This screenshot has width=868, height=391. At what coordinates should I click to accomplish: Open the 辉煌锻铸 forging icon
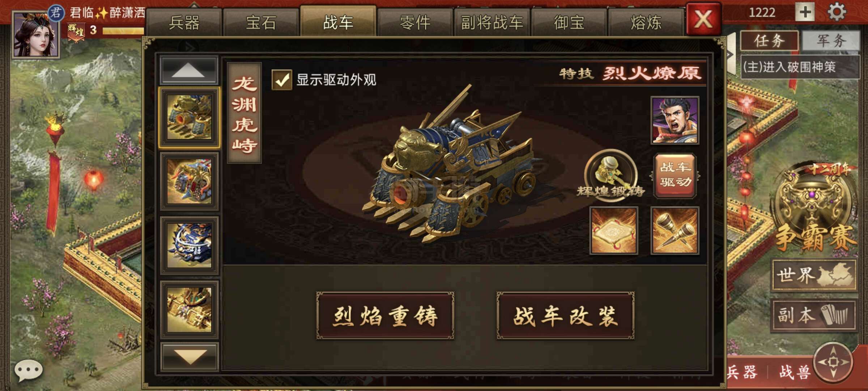[610, 174]
